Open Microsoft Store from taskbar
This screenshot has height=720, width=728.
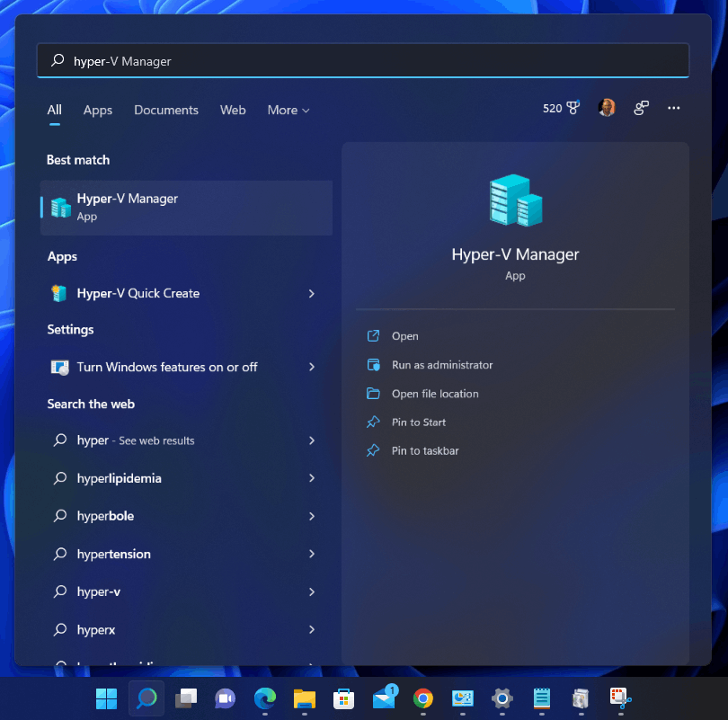(344, 698)
